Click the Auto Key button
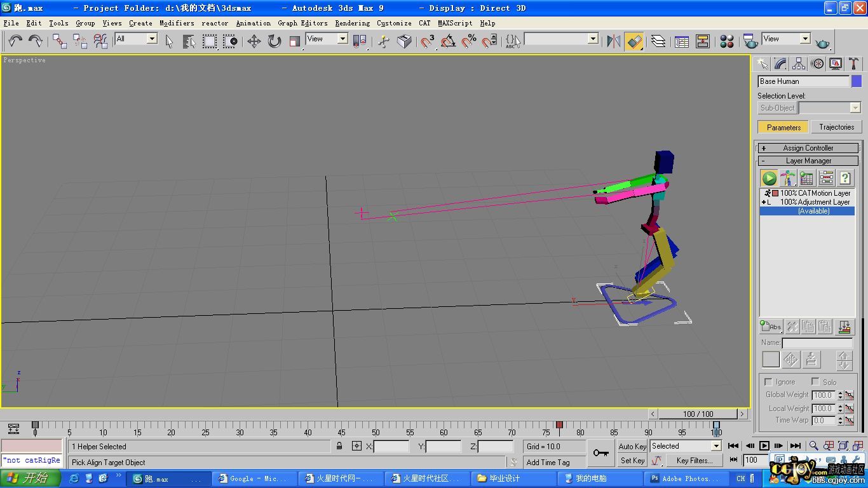 point(632,447)
